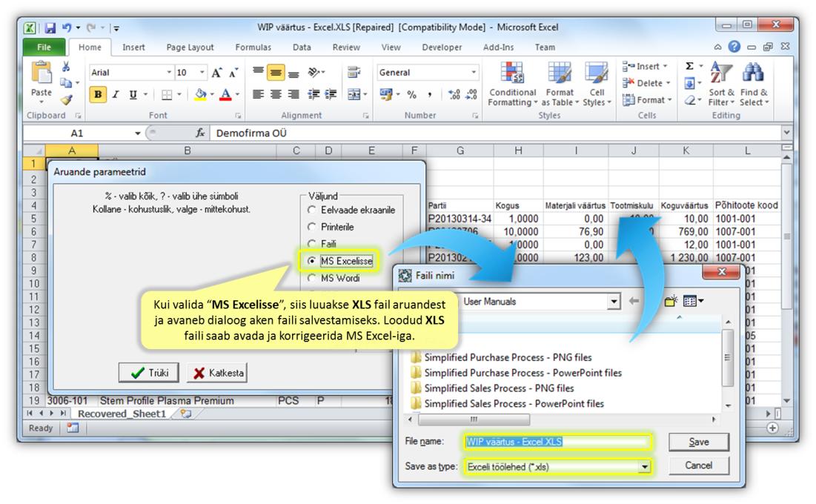The image size is (816, 504).
Task: Open Excel Help question mark icon
Action: (734, 47)
